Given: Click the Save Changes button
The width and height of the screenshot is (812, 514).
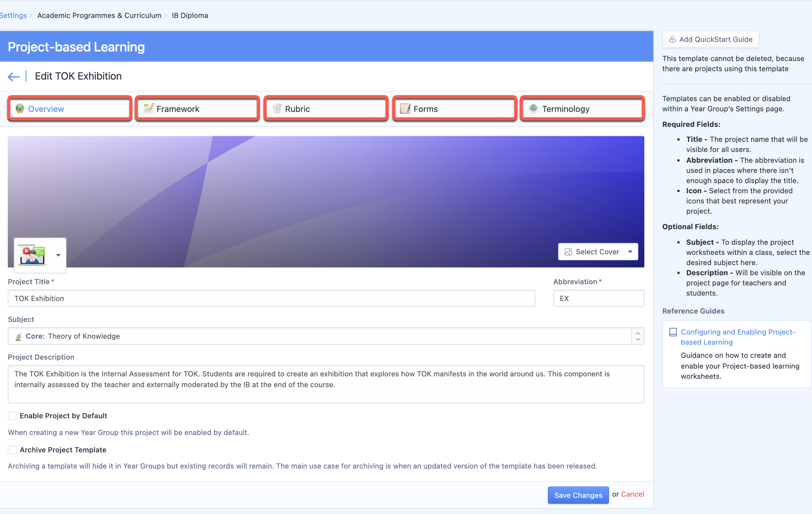Looking at the screenshot, I should coord(578,495).
